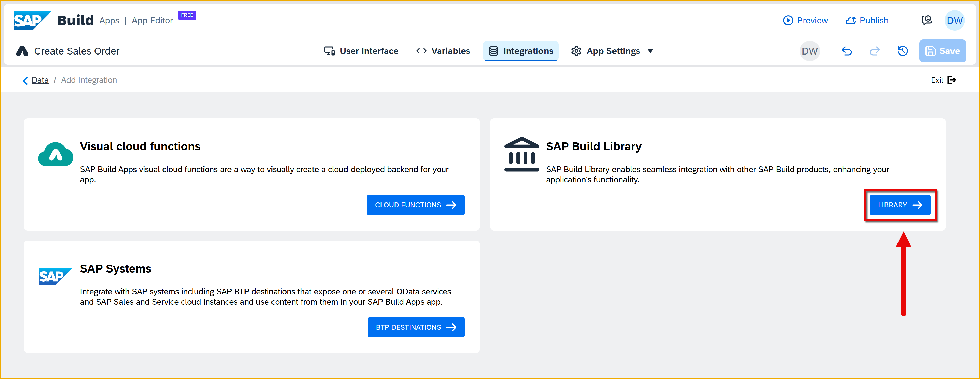Switch to the User Interface tab
This screenshot has height=379, width=980.
[x=361, y=51]
